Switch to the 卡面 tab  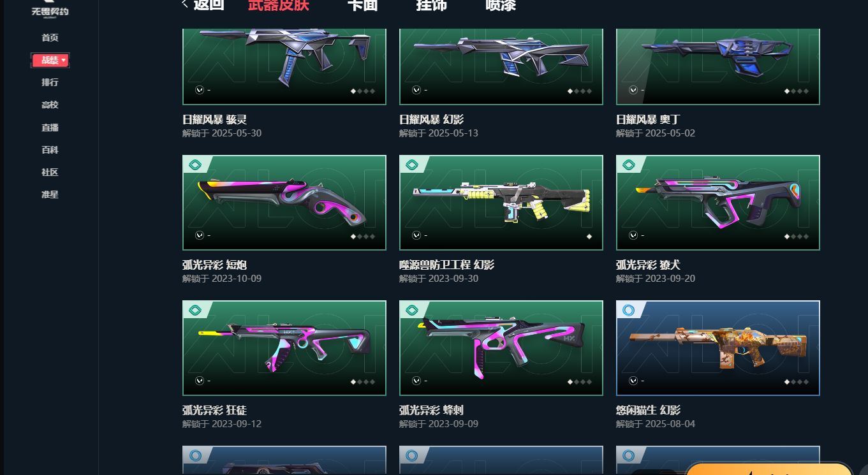tap(362, 5)
